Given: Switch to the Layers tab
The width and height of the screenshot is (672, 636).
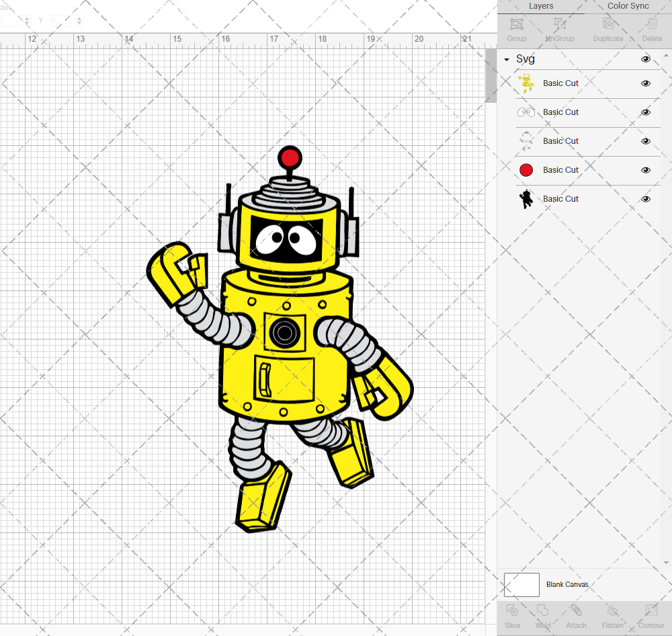Looking at the screenshot, I should (541, 6).
